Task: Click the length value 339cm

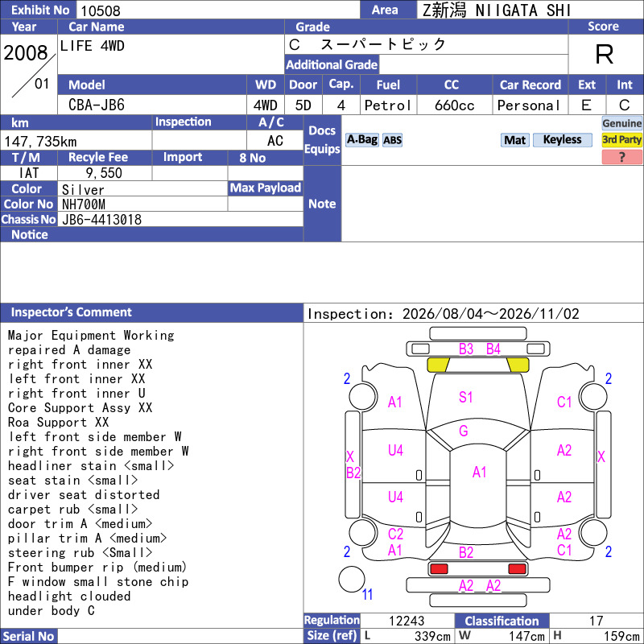Action: [432, 636]
